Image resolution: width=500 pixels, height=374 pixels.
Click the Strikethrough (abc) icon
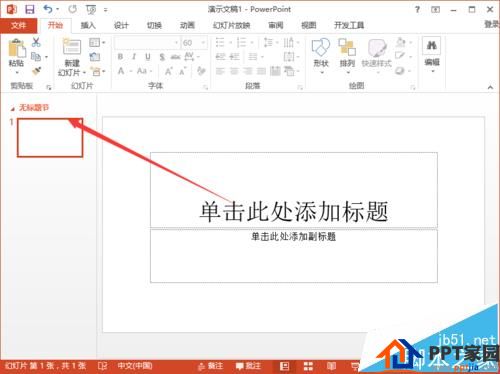(175, 57)
